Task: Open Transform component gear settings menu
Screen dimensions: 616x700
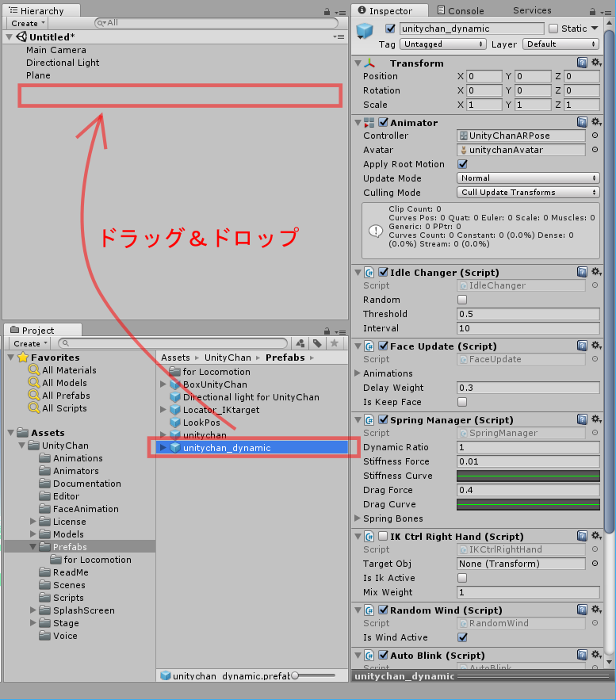Action: click(x=596, y=63)
